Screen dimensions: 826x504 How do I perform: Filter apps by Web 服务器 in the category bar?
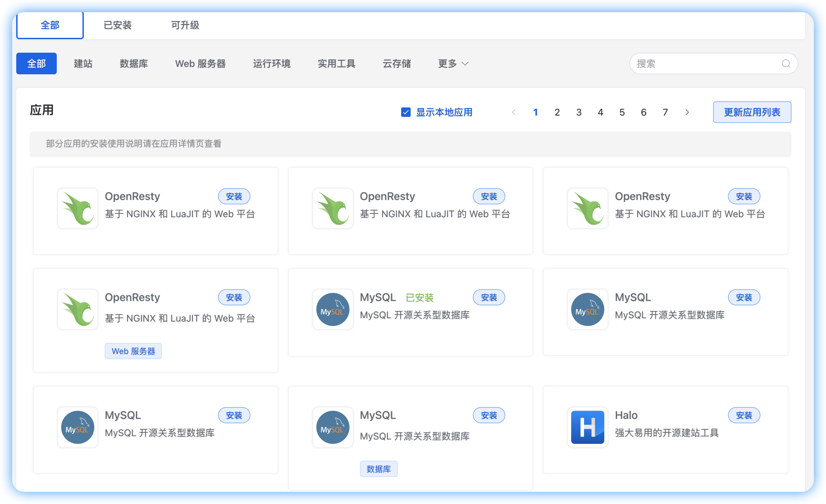pos(200,64)
